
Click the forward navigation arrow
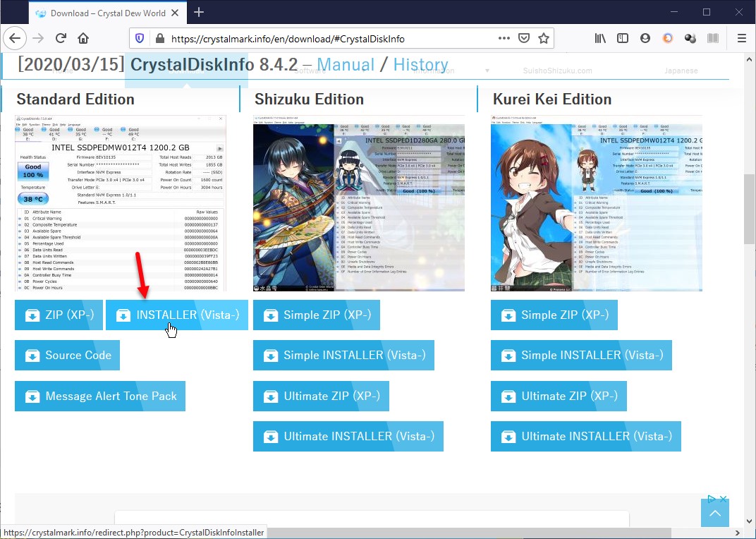pyautogui.click(x=38, y=38)
